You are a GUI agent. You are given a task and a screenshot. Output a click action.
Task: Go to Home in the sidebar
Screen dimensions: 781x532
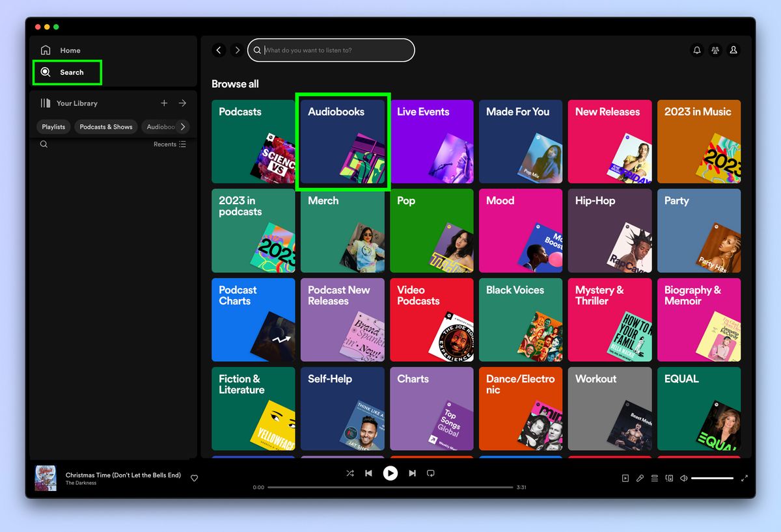(62, 50)
